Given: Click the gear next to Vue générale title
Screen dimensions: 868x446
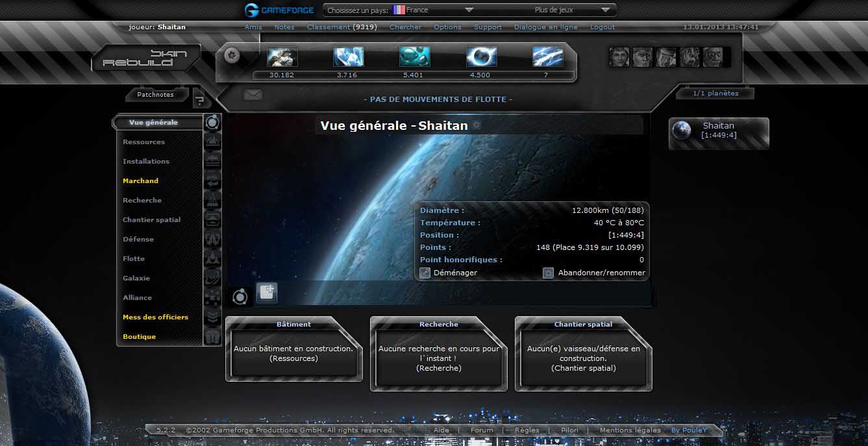Looking at the screenshot, I should 477,125.
